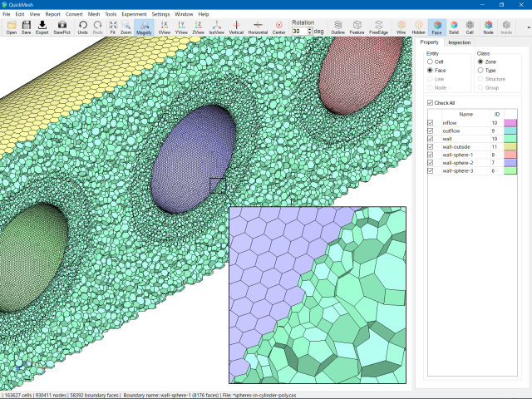Select the Cell entity radio button
The width and height of the screenshot is (532, 399).
(x=430, y=62)
